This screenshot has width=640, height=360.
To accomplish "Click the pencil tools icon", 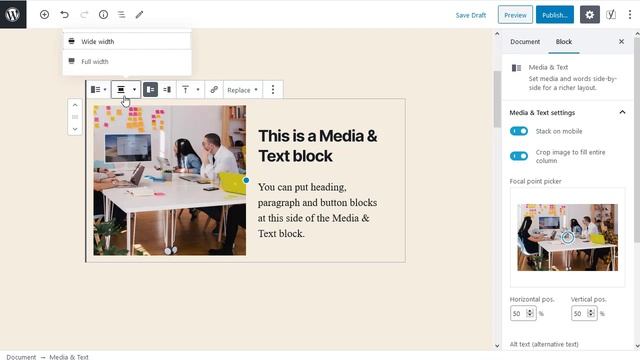I will point(140,15).
